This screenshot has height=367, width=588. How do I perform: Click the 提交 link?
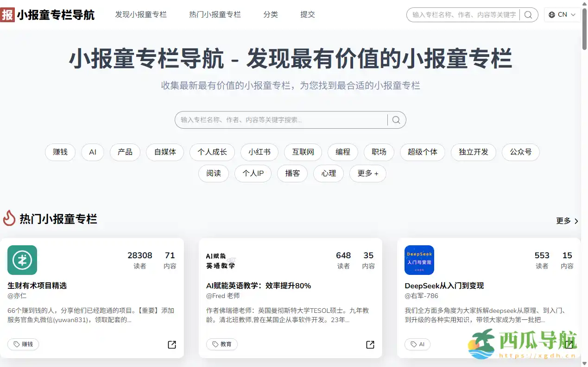coord(307,14)
